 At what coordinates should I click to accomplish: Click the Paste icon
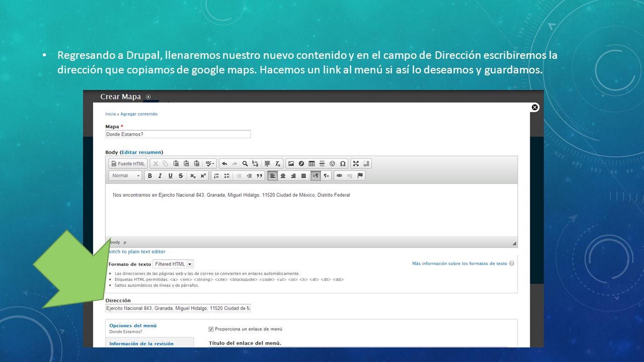176,163
